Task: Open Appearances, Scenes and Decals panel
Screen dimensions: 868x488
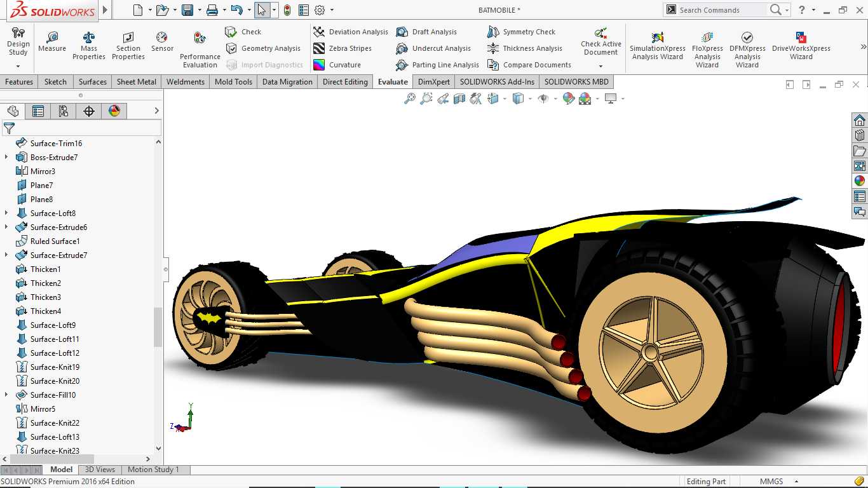Action: tap(860, 180)
